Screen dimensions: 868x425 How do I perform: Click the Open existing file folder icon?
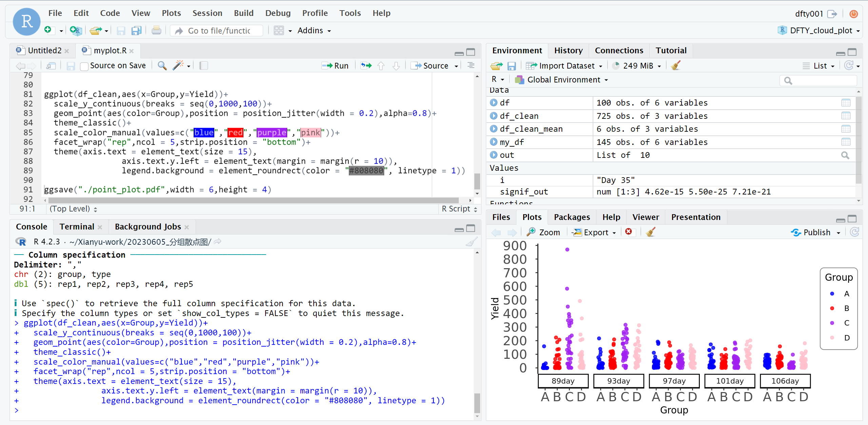[96, 31]
